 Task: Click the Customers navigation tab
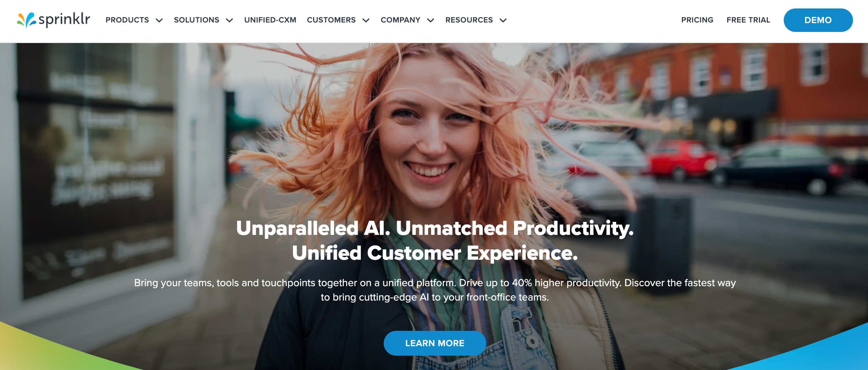pos(332,20)
